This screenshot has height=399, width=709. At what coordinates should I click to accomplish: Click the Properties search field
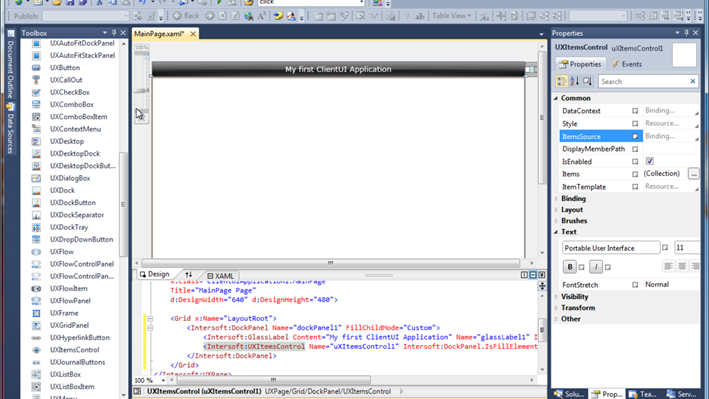point(643,81)
